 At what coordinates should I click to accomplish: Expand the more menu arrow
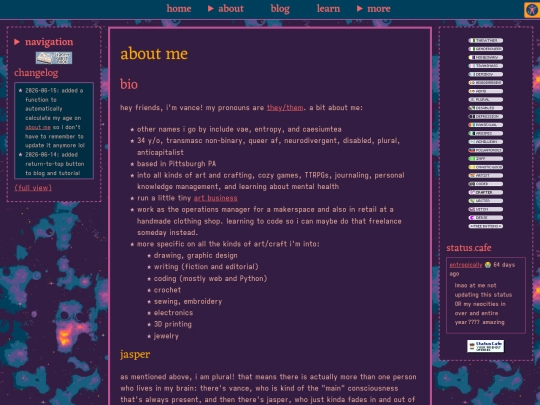click(360, 9)
